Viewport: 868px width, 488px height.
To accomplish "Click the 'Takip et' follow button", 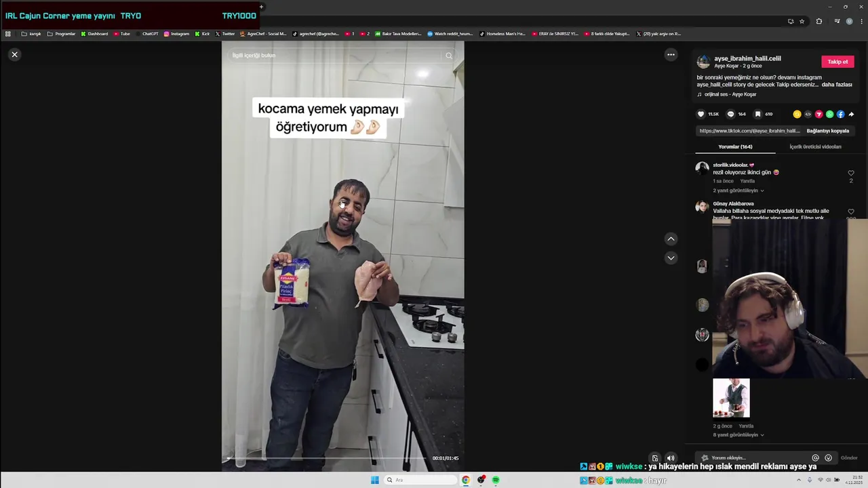I will 837,62.
